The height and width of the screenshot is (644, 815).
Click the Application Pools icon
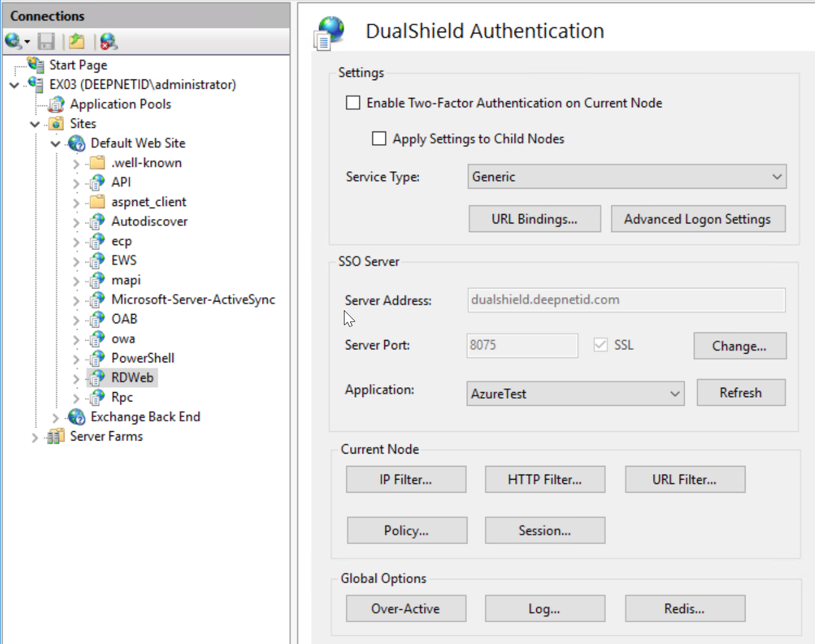point(56,104)
